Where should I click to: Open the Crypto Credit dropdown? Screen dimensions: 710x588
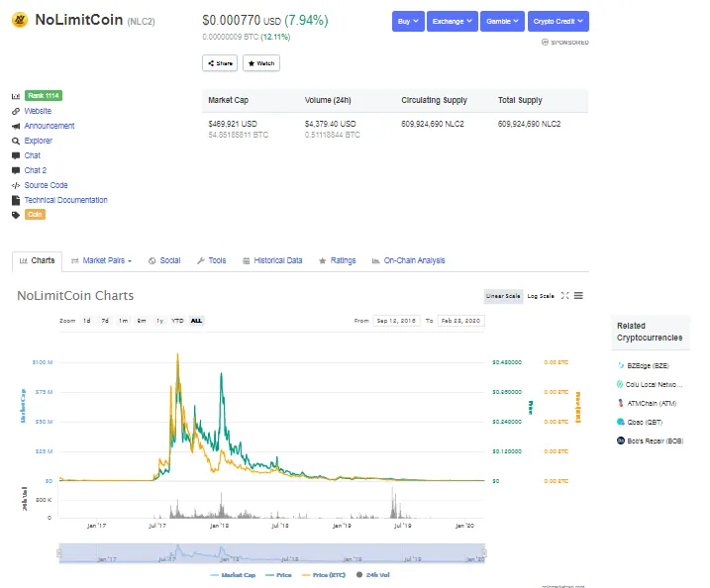point(558,21)
